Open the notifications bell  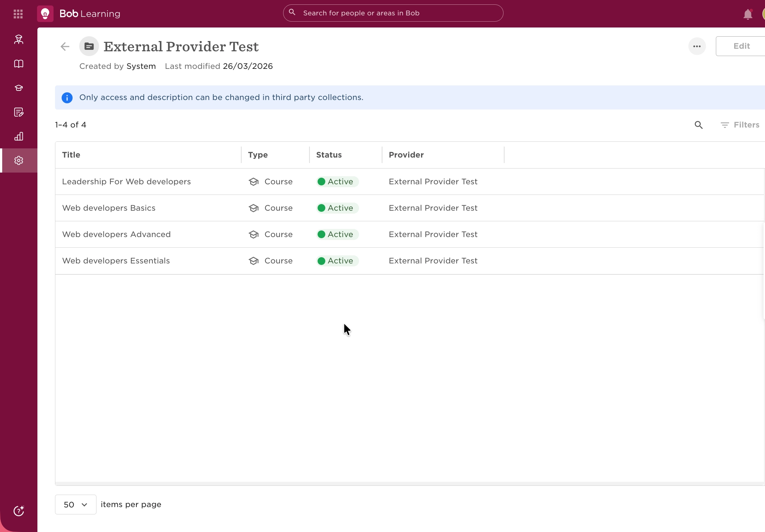pyautogui.click(x=748, y=14)
